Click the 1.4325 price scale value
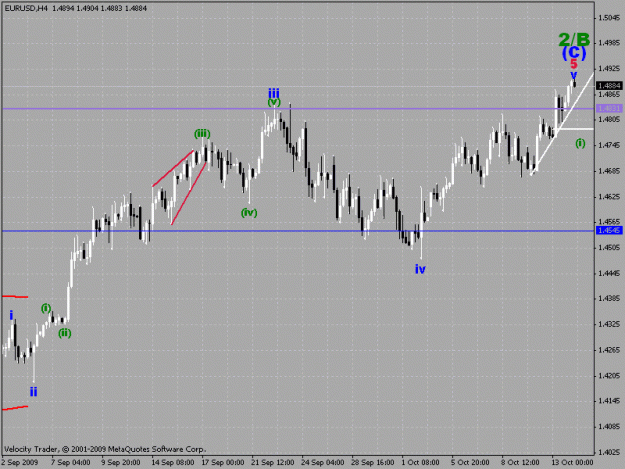The width and height of the screenshot is (625, 469). click(610, 324)
